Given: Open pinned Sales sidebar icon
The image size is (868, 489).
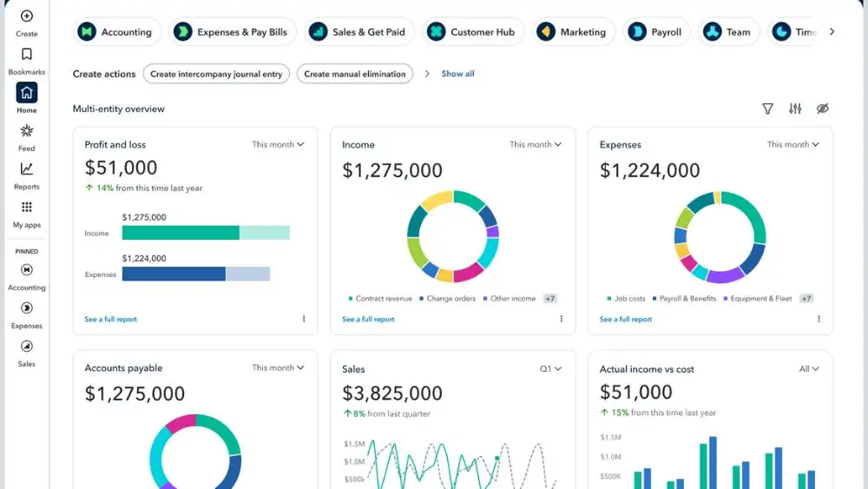Looking at the screenshot, I should 27,346.
